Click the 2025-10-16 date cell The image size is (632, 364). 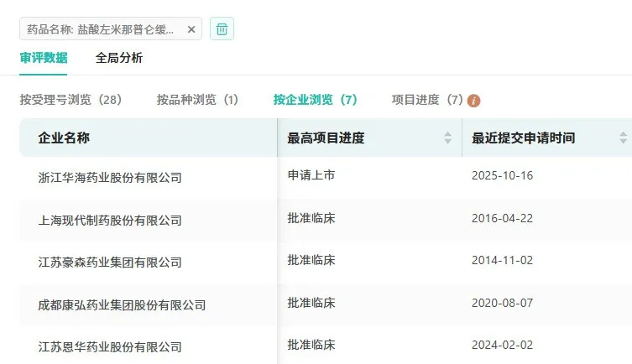(x=503, y=175)
